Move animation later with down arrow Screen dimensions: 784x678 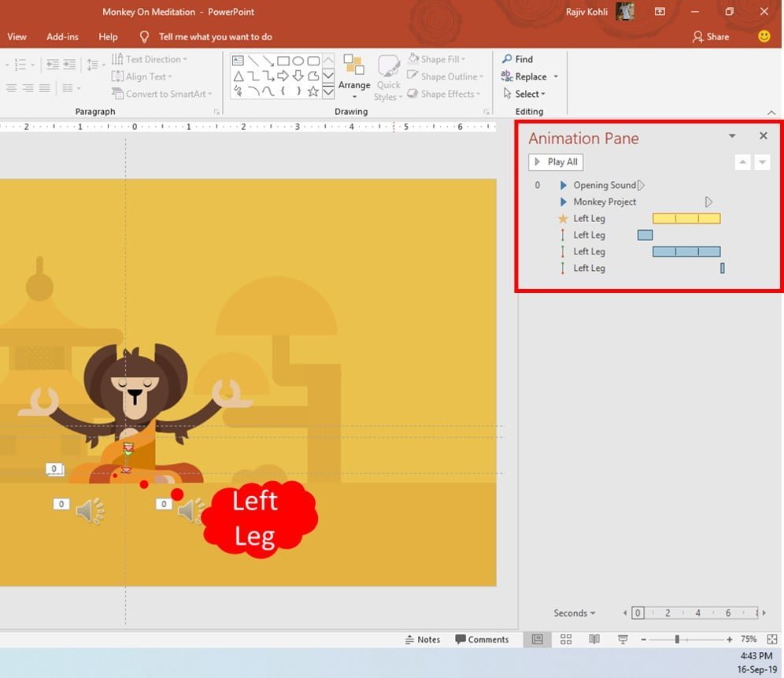click(762, 161)
